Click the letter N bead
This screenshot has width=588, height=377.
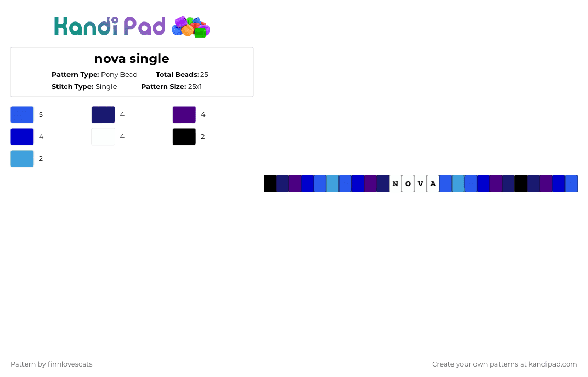[x=395, y=184]
